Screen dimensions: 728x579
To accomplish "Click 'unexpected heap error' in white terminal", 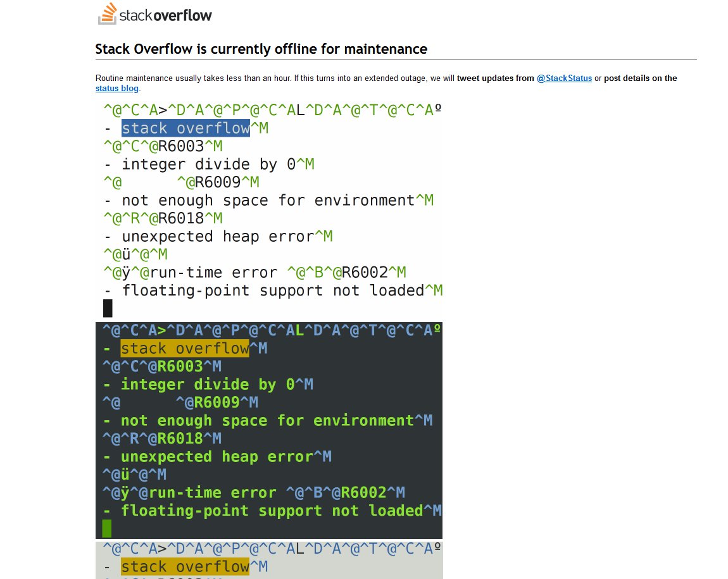I will pyautogui.click(x=218, y=237).
